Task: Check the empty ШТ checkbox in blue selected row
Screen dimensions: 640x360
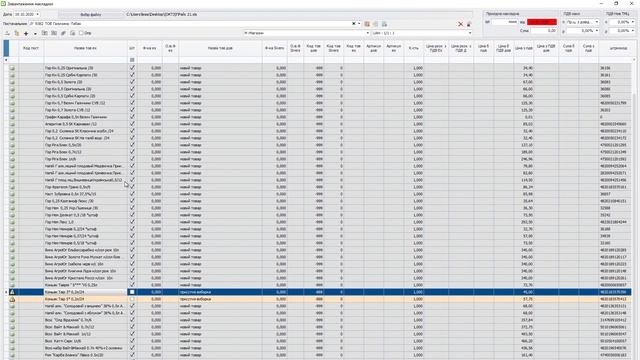Action: (x=132, y=292)
